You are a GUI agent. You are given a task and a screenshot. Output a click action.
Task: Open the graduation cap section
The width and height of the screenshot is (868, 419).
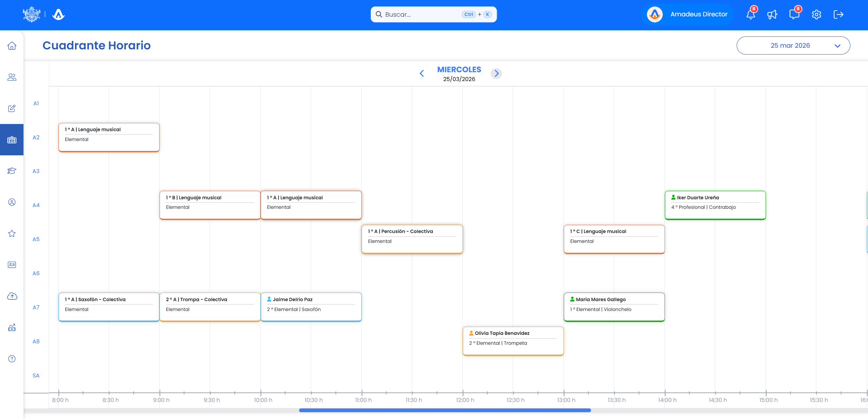tap(12, 171)
